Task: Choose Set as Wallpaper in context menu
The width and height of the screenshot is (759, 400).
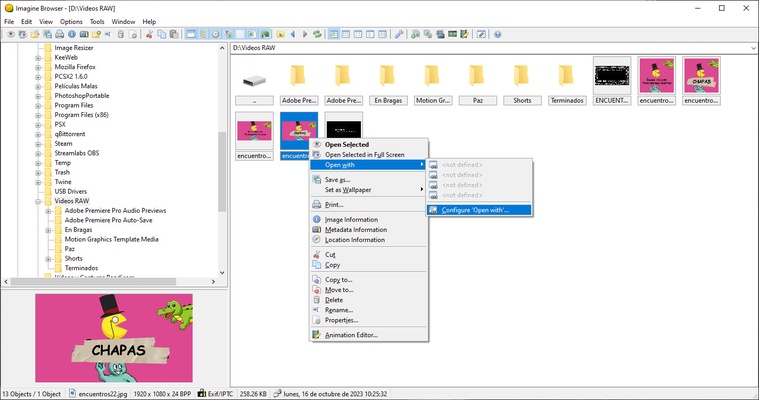Action: click(x=369, y=190)
